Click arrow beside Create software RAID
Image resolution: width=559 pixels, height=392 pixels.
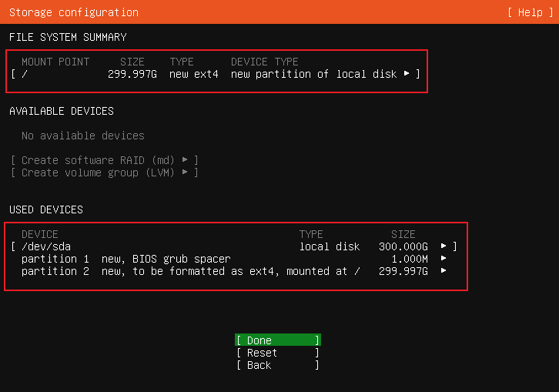click(185, 160)
